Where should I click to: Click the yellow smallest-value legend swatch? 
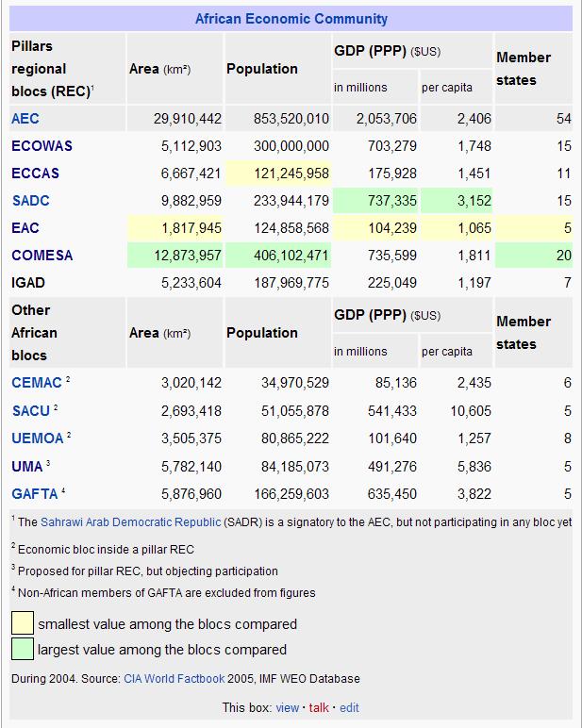[x=23, y=623]
